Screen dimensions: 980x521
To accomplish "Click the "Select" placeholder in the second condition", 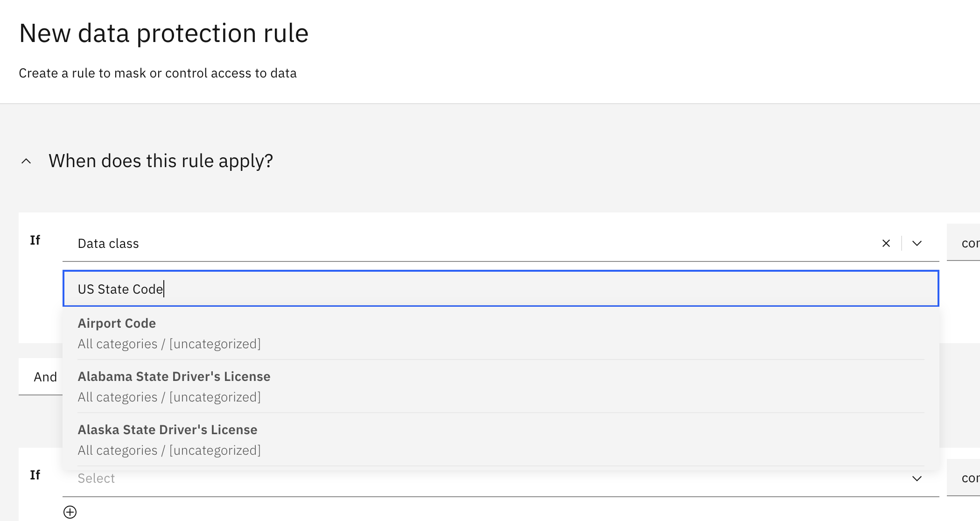I will pos(96,478).
